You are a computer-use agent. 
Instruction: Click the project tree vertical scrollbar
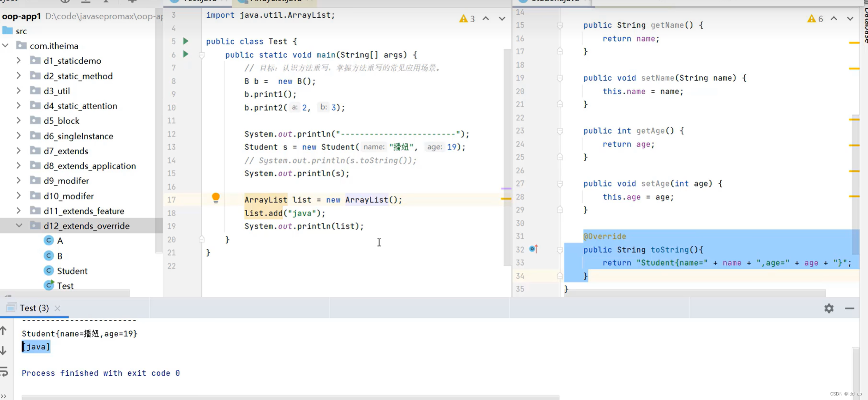click(x=159, y=131)
